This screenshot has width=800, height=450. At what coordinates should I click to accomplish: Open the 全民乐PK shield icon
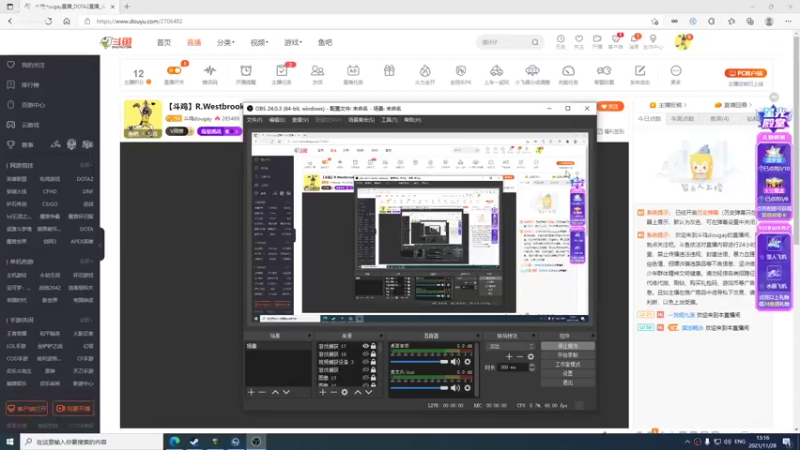[461, 70]
